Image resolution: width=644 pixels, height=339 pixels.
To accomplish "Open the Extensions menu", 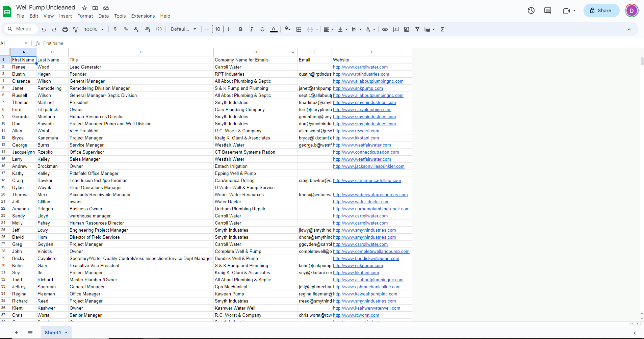I will 143,16.
